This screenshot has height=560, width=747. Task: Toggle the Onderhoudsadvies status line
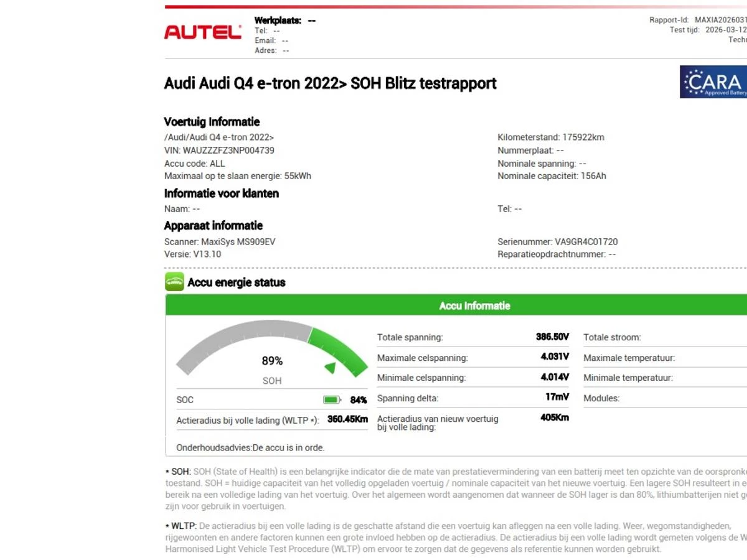(x=251, y=447)
